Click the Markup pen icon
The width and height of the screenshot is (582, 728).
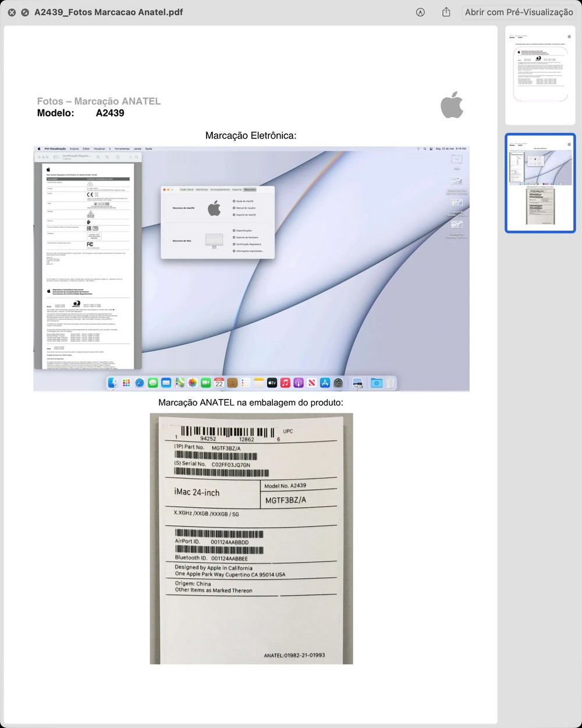click(420, 12)
